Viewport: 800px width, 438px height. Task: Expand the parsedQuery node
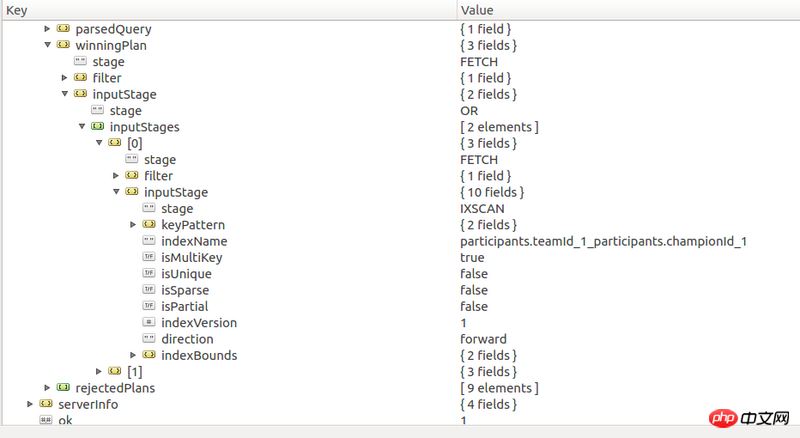[x=47, y=29]
